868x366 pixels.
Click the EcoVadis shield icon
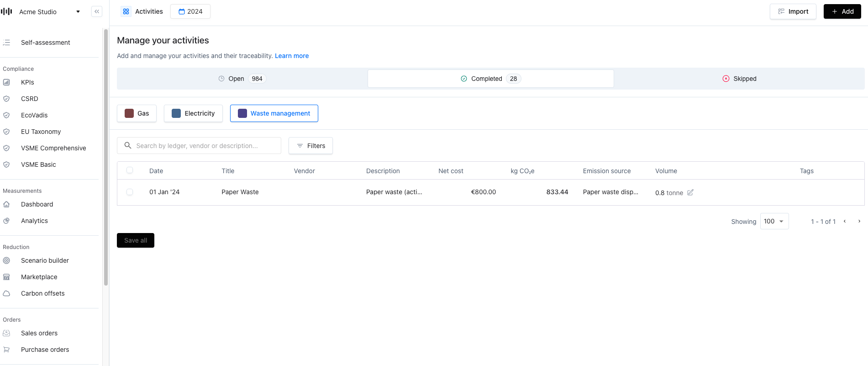pos(6,115)
